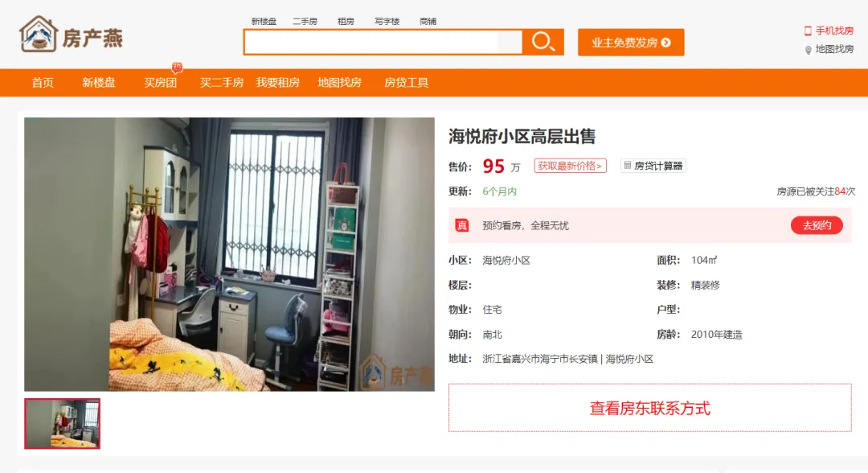Click the red 去预约 button
The width and height of the screenshot is (868, 473).
click(817, 225)
